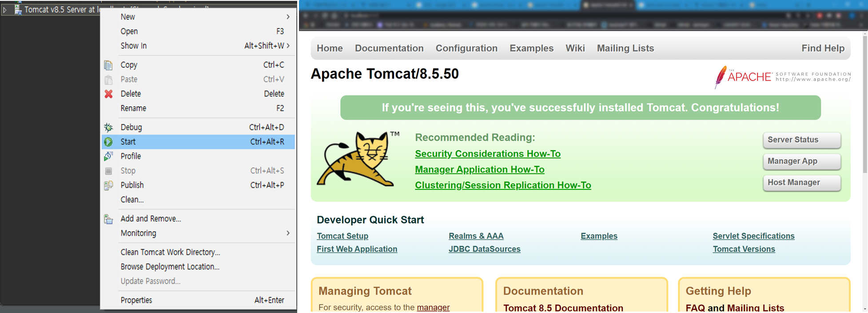This screenshot has width=868, height=313.
Task: Open the Tomcat Setup link
Action: [x=342, y=236]
